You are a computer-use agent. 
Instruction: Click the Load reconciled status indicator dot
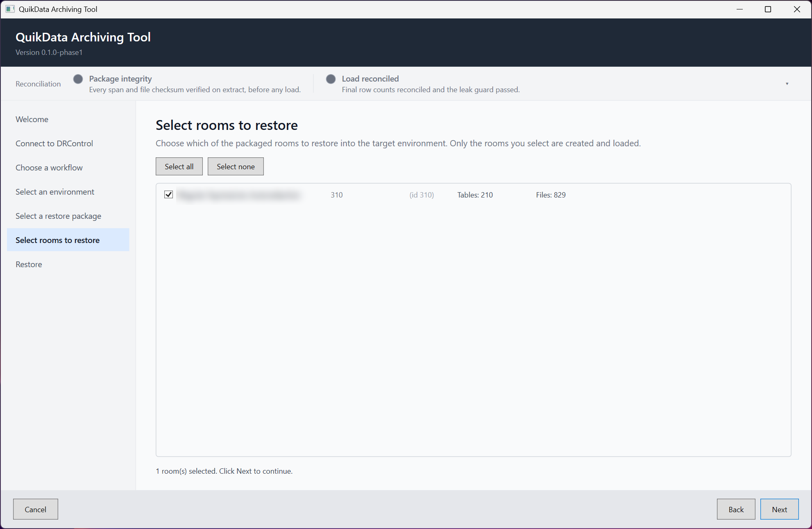(331, 79)
